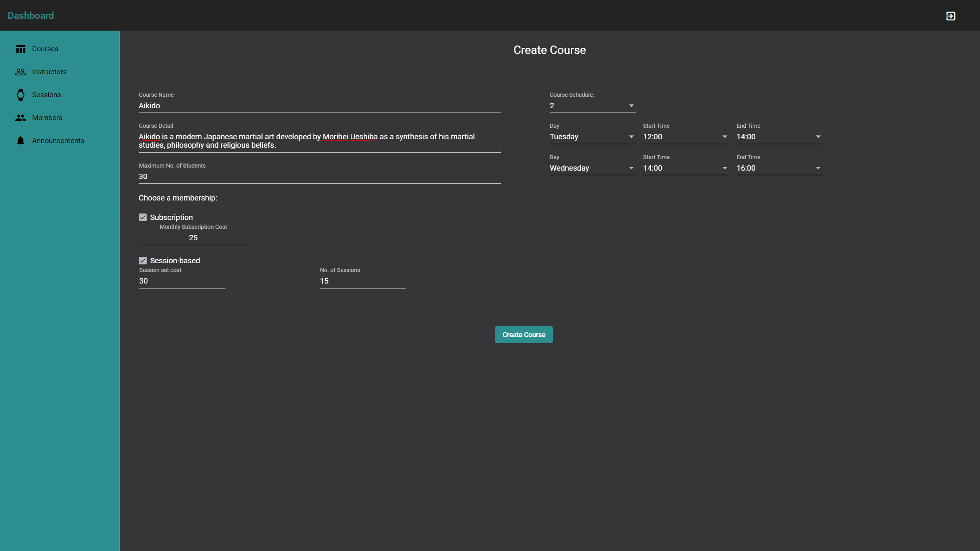Screen dimensions: 980x551
Task: Click the Sessions watch icon
Action: (21, 95)
